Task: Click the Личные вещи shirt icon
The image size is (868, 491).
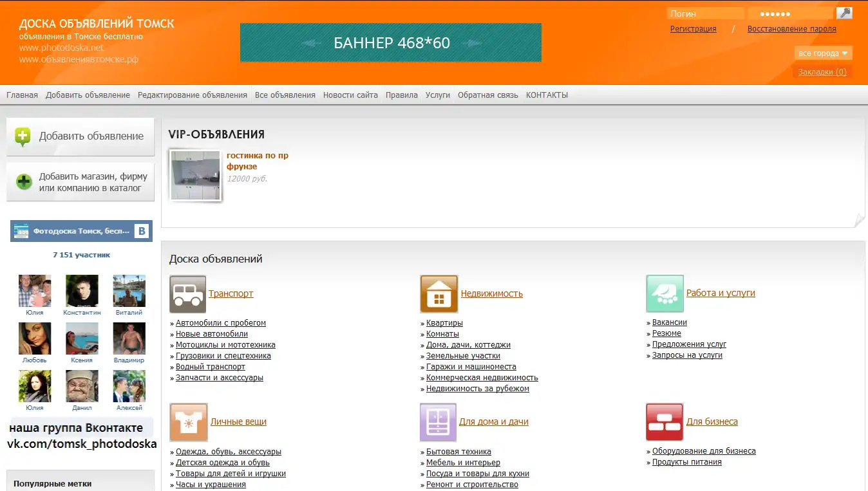Action: click(x=189, y=422)
